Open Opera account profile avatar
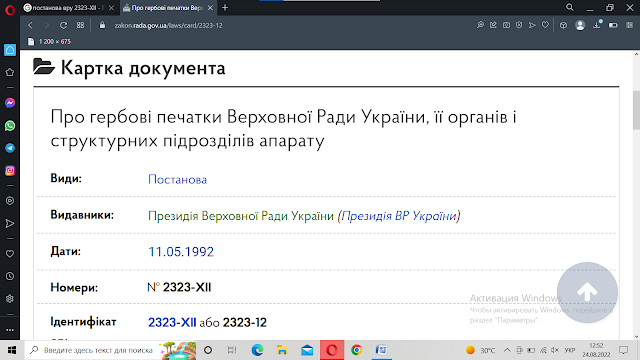This screenshot has width=640, height=360. coord(580,25)
